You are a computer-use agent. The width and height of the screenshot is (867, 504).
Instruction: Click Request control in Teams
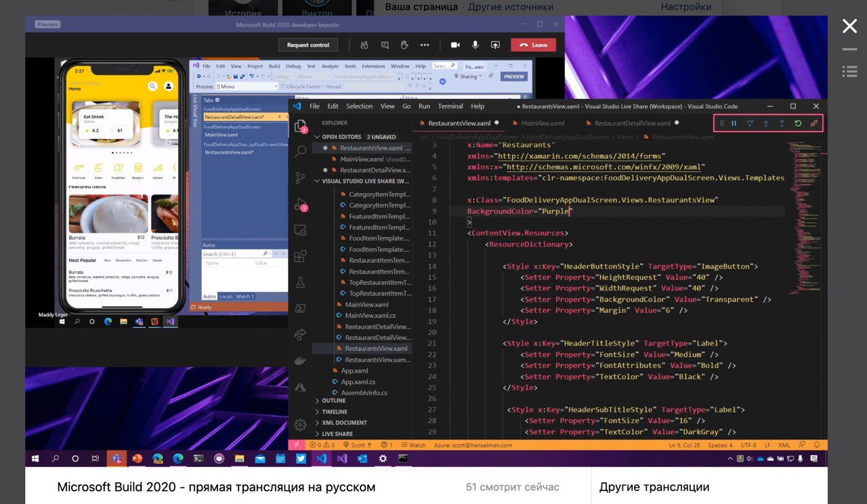[x=308, y=45]
